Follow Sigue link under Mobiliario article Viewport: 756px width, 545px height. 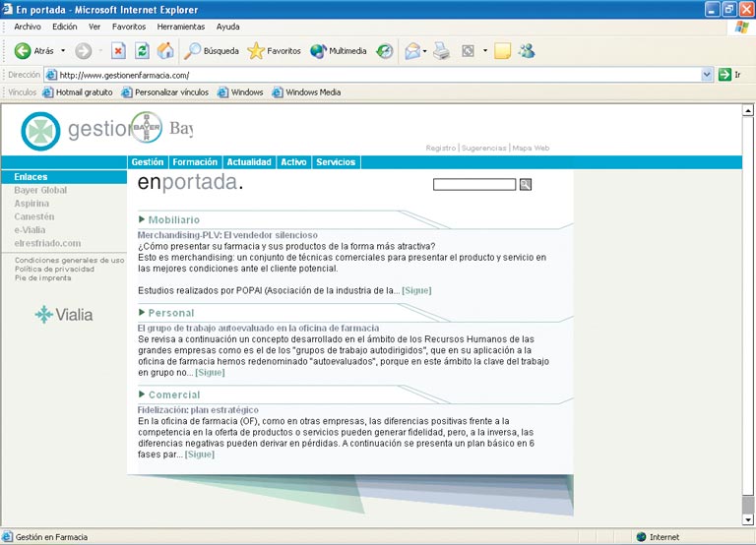(x=416, y=290)
